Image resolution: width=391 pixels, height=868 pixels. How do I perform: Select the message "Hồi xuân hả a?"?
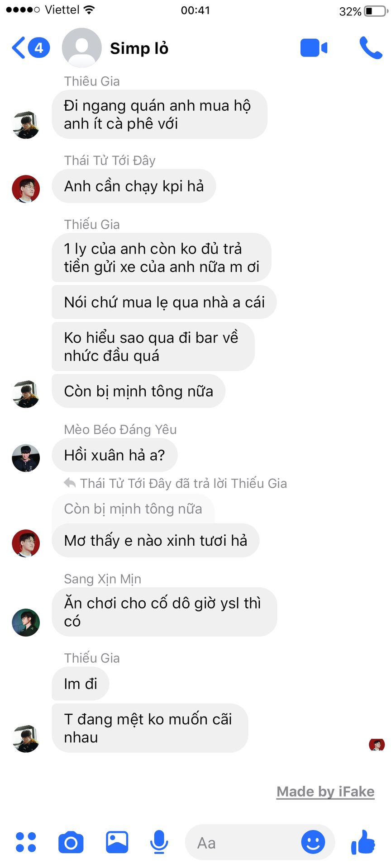click(x=114, y=455)
